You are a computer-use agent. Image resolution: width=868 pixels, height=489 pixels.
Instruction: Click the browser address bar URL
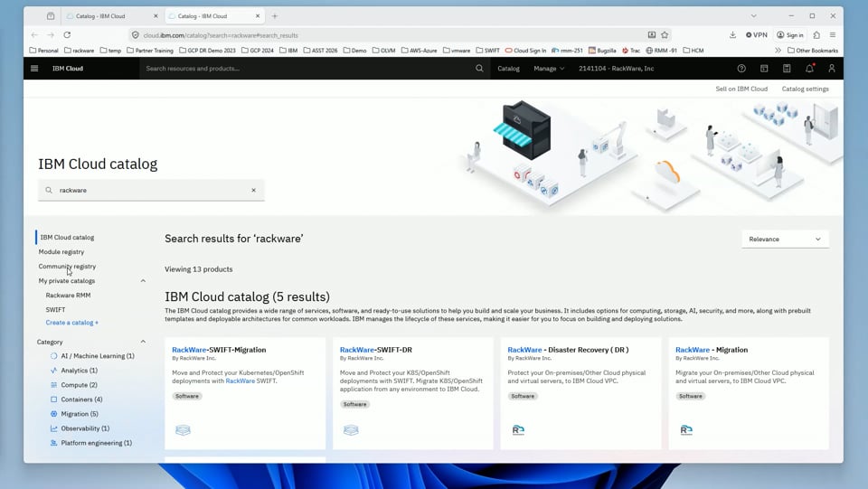click(x=221, y=35)
